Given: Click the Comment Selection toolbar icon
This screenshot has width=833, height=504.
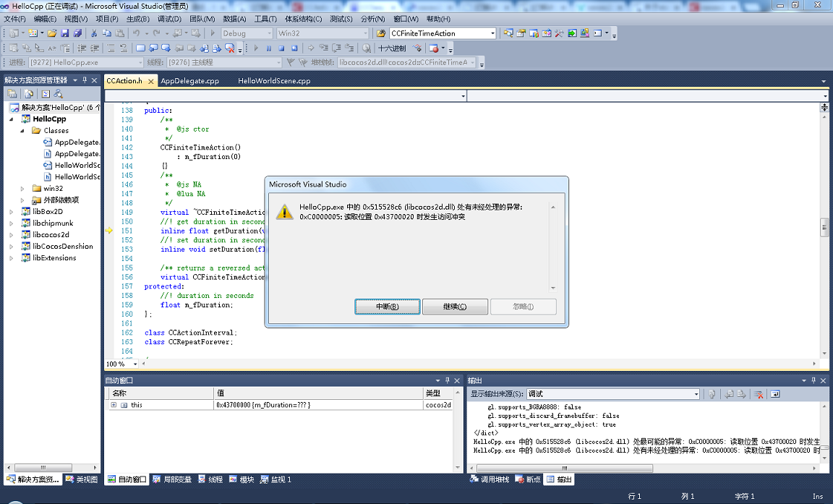Looking at the screenshot, I should [x=111, y=48].
